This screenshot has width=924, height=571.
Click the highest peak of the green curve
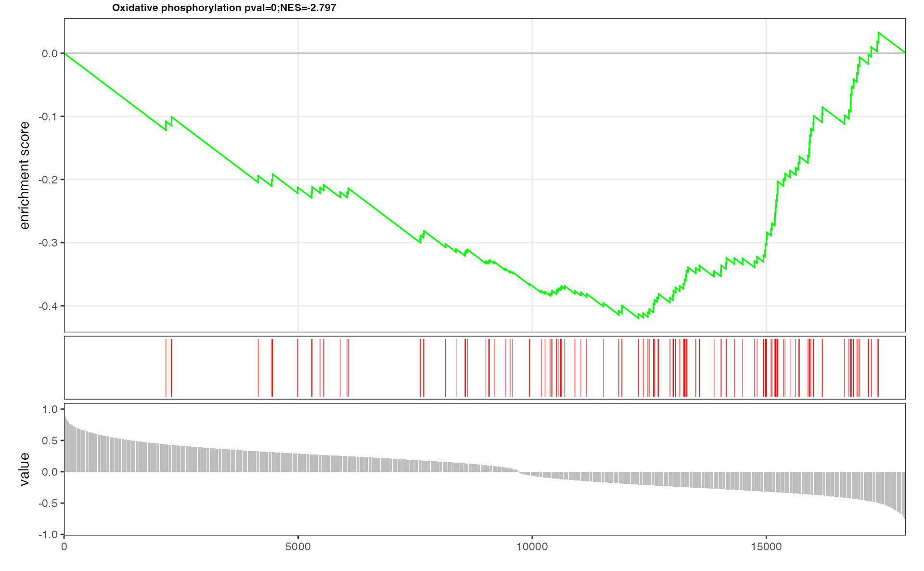click(x=878, y=33)
